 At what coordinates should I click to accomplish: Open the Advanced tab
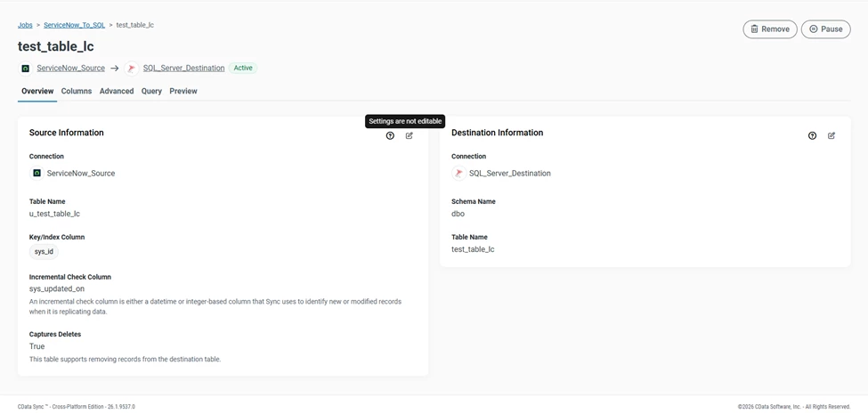point(117,92)
